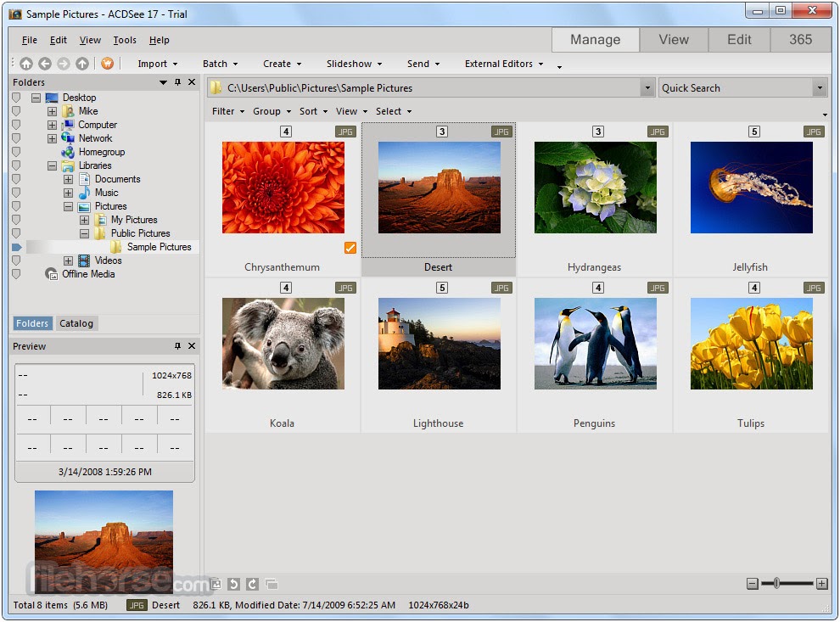Viewport: 840px width, 622px height.
Task: Increase thumbnail size with the plus button
Action: 822,584
